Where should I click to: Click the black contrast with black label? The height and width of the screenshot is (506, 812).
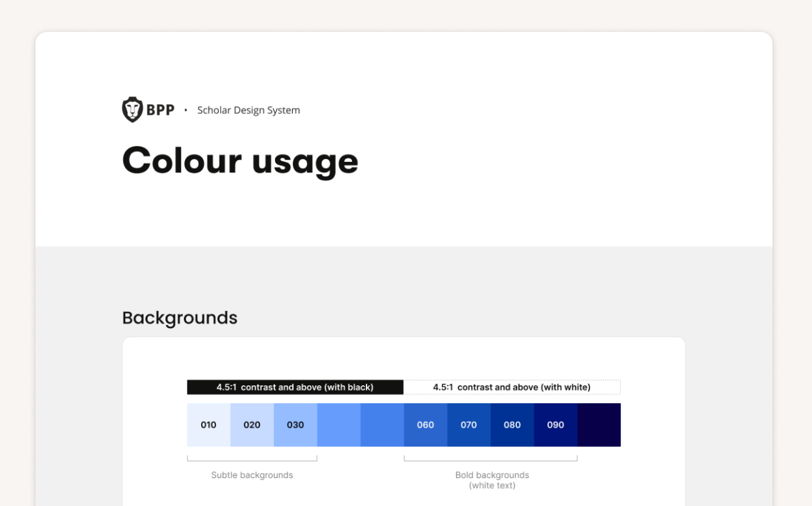tap(295, 387)
